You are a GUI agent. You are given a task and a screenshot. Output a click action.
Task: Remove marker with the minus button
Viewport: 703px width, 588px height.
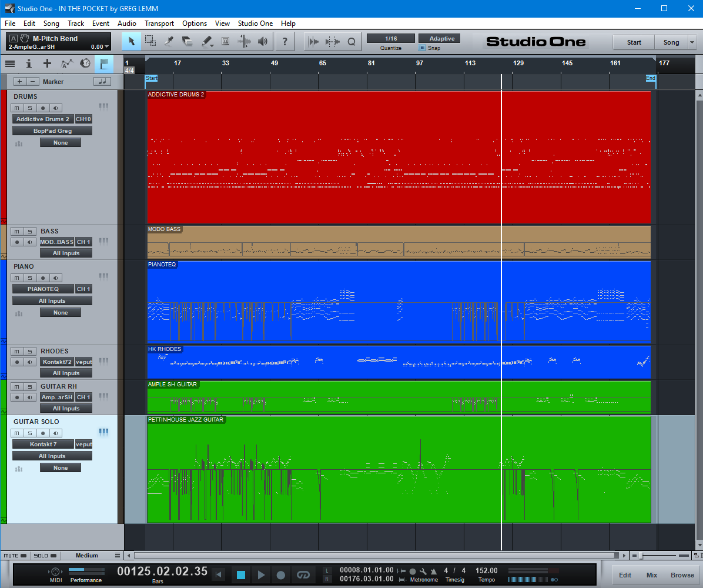(x=32, y=82)
